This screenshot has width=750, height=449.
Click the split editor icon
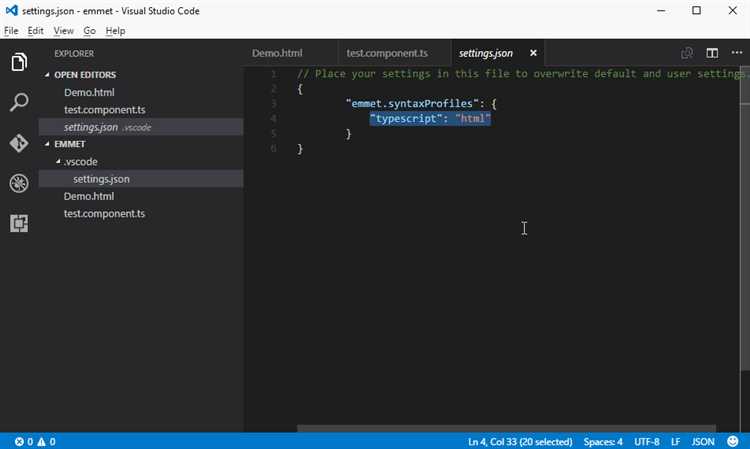point(712,53)
